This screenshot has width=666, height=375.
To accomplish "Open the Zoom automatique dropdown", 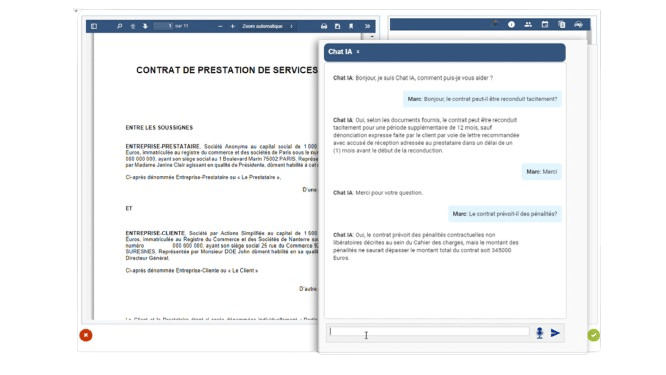I will click(x=268, y=26).
